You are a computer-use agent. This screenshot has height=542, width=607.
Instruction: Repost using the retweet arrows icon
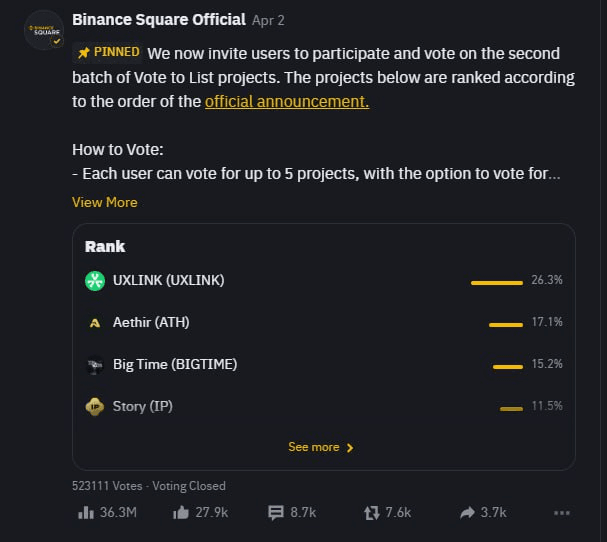pyautogui.click(x=371, y=513)
